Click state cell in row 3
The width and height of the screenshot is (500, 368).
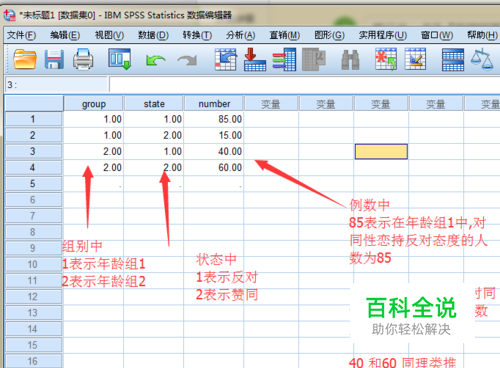[x=154, y=151]
